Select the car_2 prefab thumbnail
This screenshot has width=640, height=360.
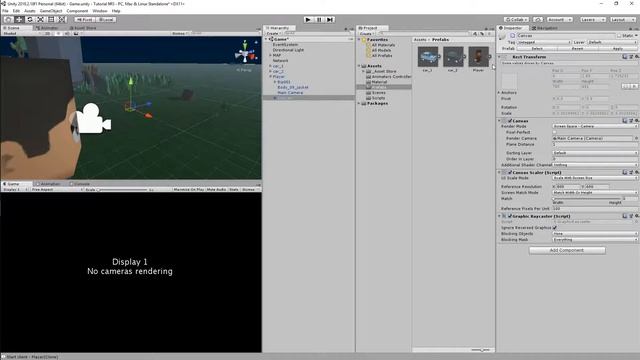tap(453, 56)
